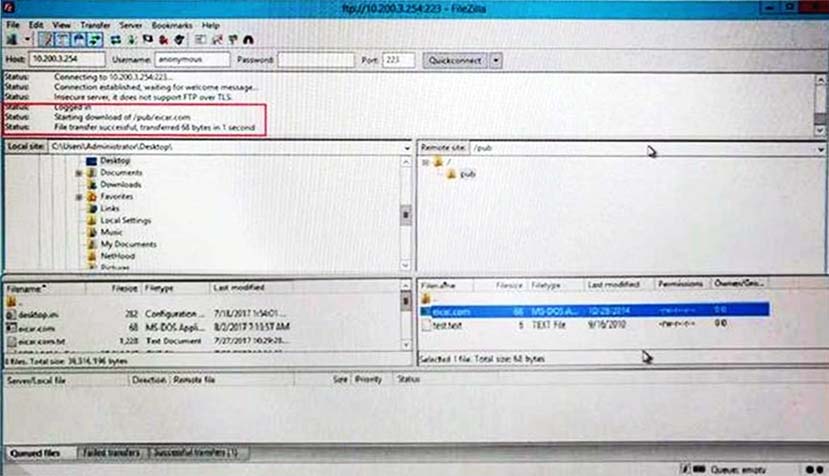The width and height of the screenshot is (829, 476).
Task: Cancel the current operation icon
Action: pyautogui.click(x=148, y=40)
